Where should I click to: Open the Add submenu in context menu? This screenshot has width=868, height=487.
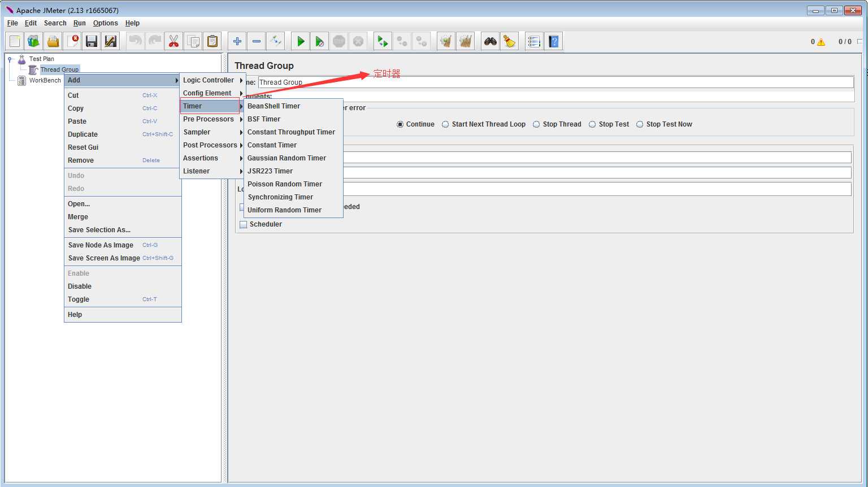[123, 80]
